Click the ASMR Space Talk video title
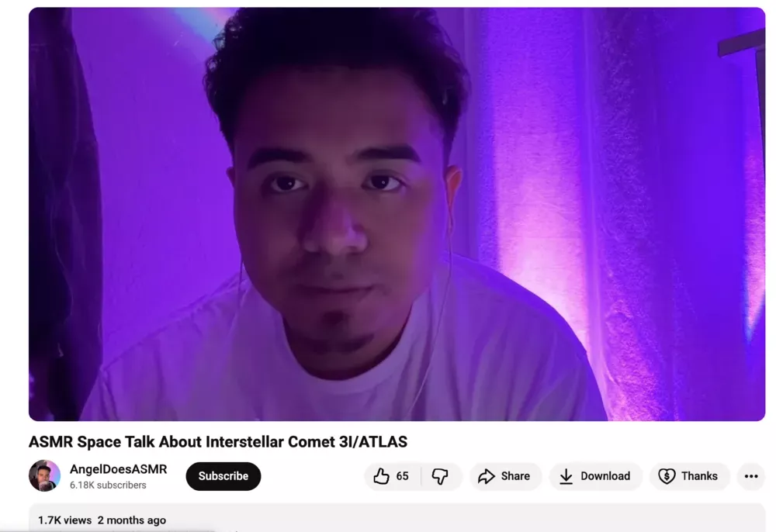The width and height of the screenshot is (776, 532). (x=218, y=441)
